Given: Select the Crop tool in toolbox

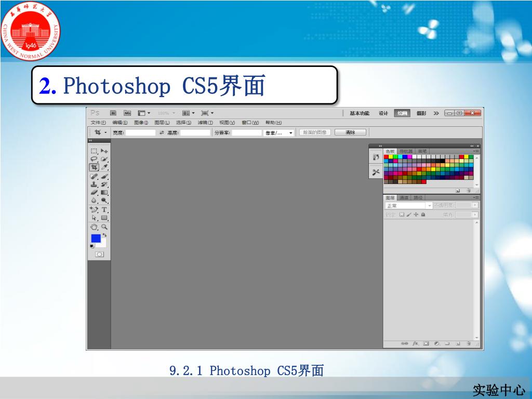Looking at the screenshot, I should point(94,167).
